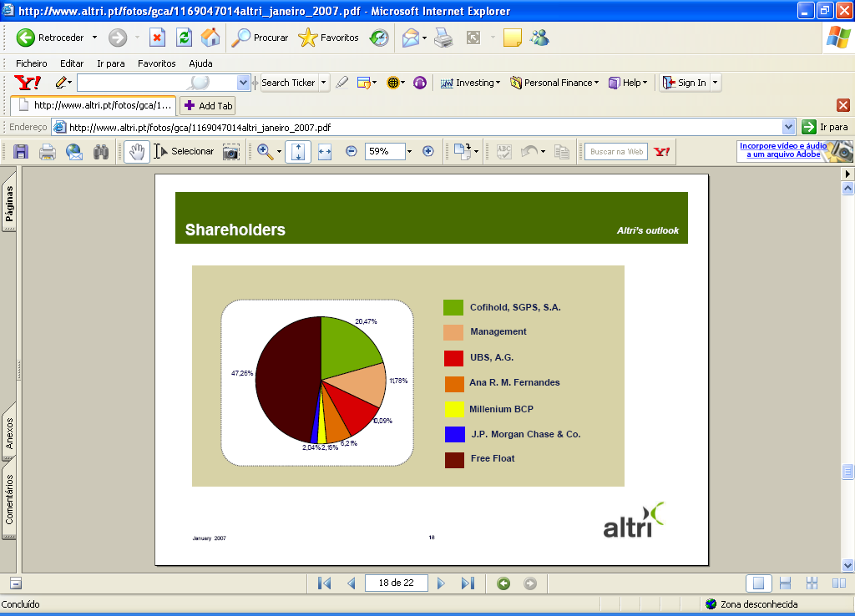This screenshot has height=616, width=855.
Task: Select the Snapshot camera tool
Action: pos(231,152)
